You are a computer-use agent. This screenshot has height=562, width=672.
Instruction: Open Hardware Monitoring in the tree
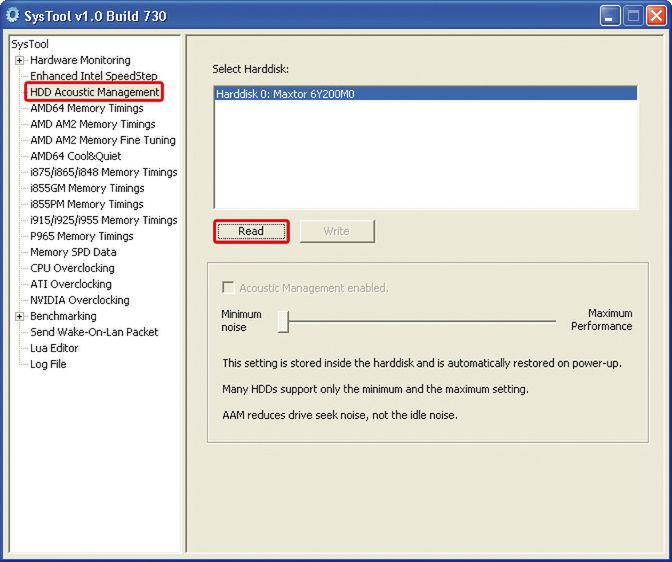tap(80, 60)
